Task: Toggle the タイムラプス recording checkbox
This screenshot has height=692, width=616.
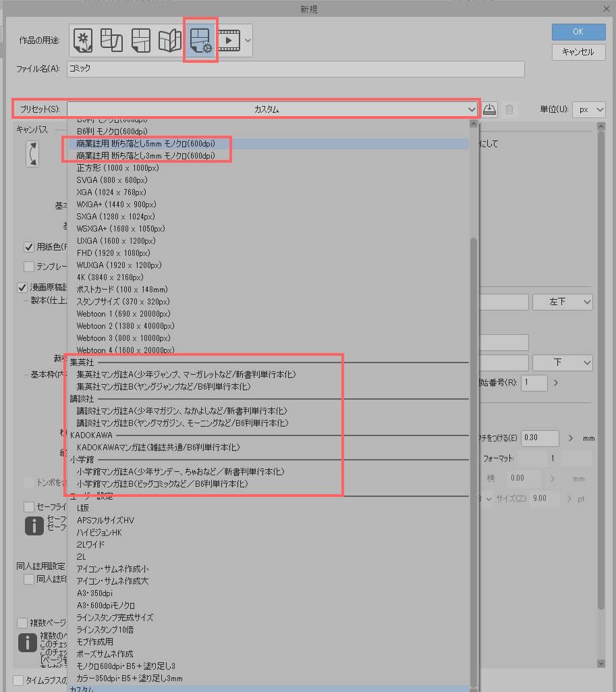Action: (18, 681)
